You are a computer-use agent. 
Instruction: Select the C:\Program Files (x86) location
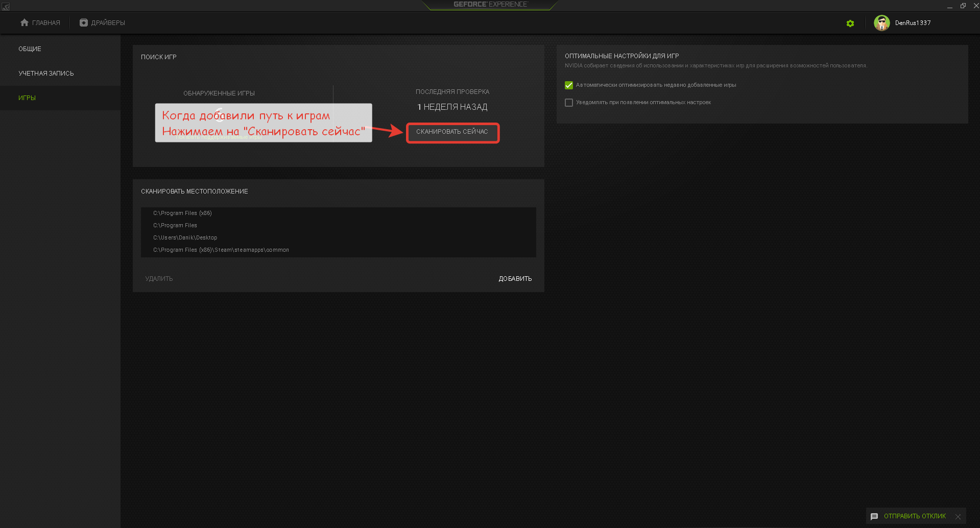[x=339, y=213]
